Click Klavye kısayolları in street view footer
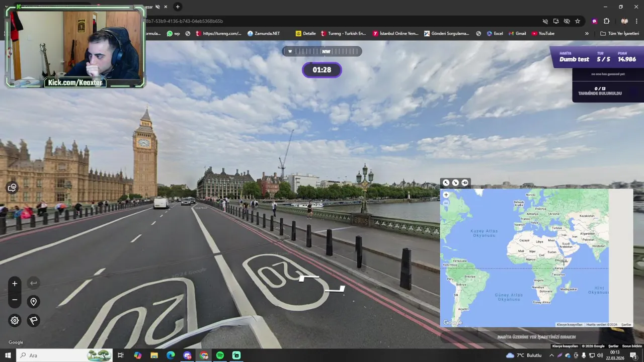This screenshot has width=644, height=362. (565, 346)
